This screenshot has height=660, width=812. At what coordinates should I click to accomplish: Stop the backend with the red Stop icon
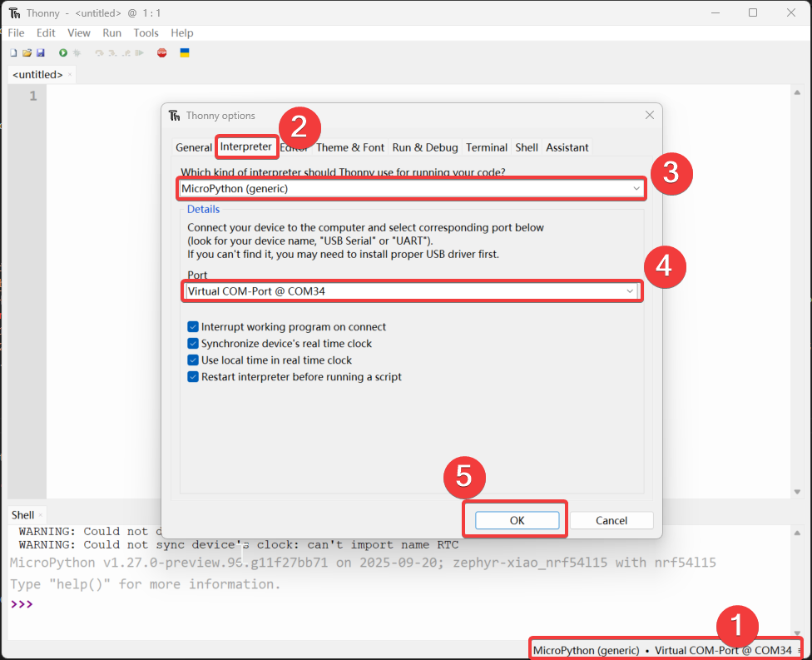point(162,52)
